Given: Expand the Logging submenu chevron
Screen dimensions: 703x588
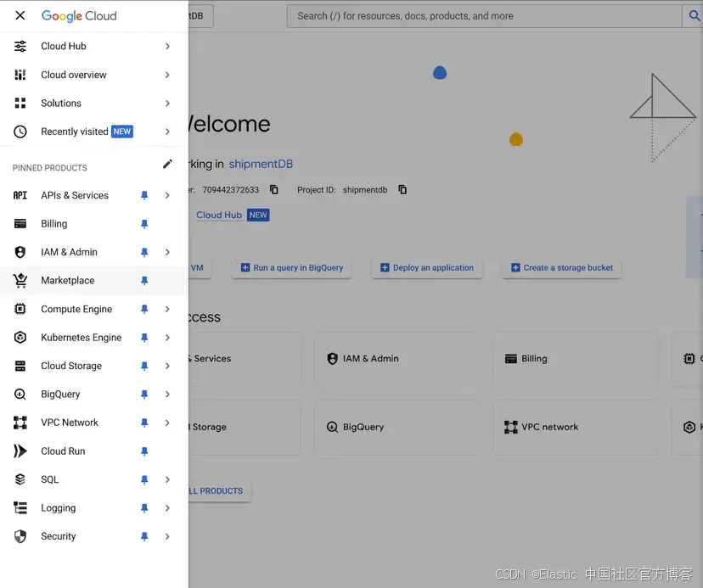Looking at the screenshot, I should (x=167, y=507).
